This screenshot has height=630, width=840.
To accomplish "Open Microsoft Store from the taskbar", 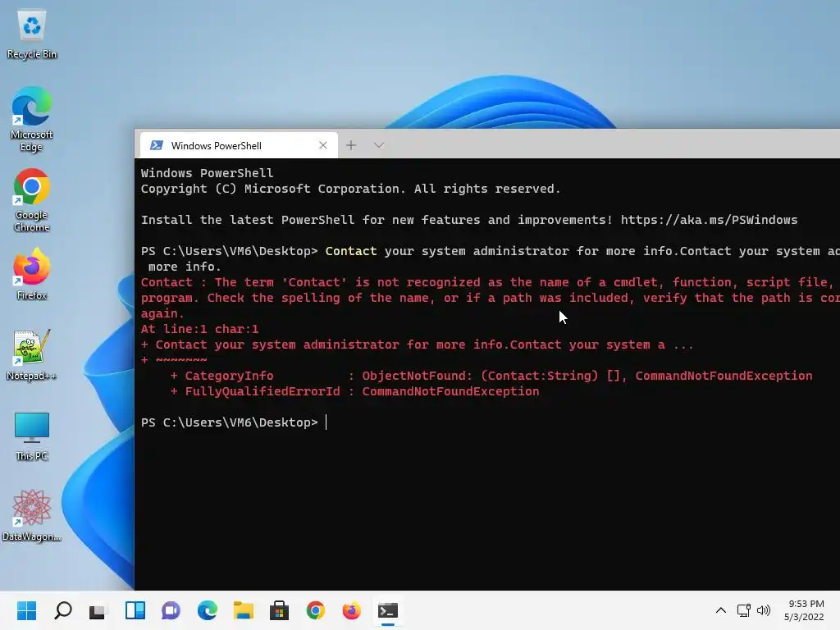I will point(279,610).
